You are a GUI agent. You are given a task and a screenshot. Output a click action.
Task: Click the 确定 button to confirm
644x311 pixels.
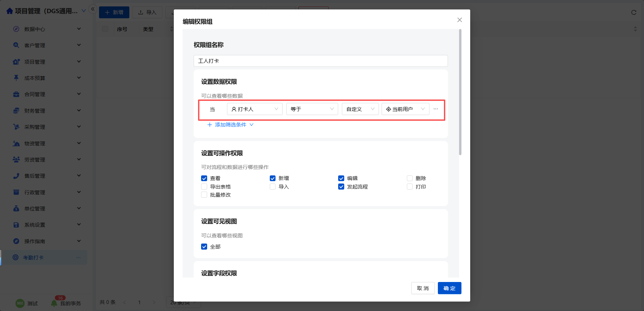(x=449, y=288)
